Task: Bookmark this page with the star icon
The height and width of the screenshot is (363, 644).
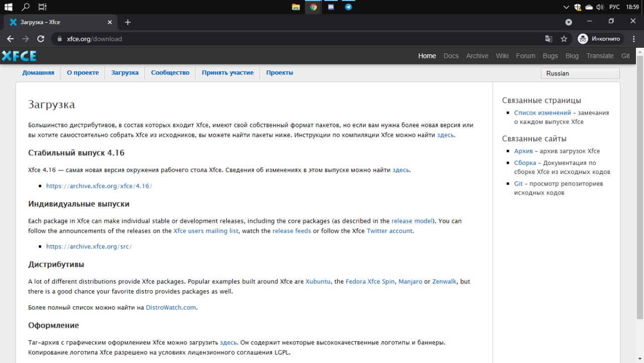Action: (x=564, y=39)
